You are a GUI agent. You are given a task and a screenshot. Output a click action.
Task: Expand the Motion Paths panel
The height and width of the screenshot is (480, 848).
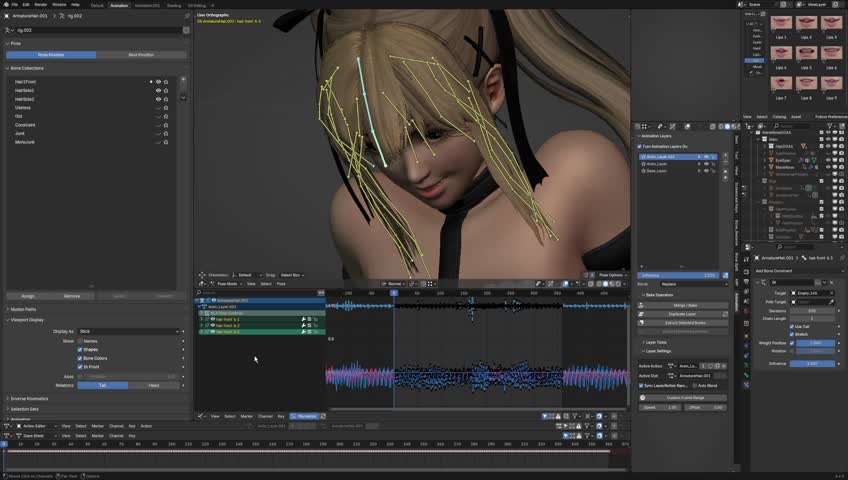(x=23, y=309)
